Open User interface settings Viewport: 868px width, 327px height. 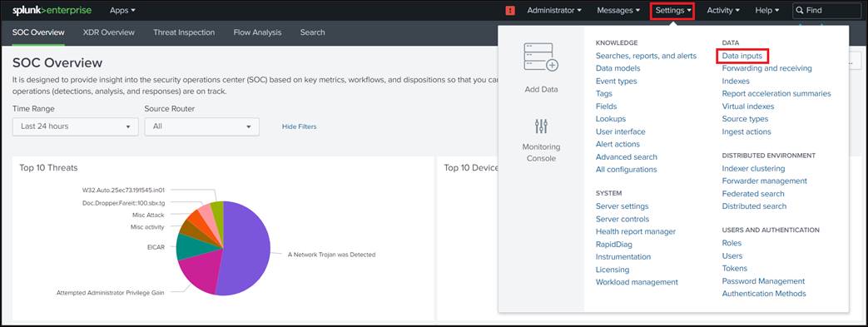coord(621,131)
